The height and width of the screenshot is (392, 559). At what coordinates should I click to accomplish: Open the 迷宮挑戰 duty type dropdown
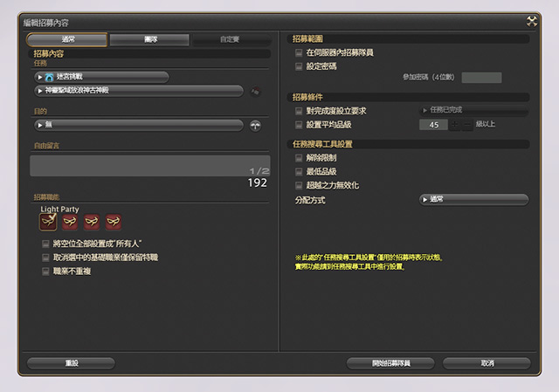click(103, 77)
